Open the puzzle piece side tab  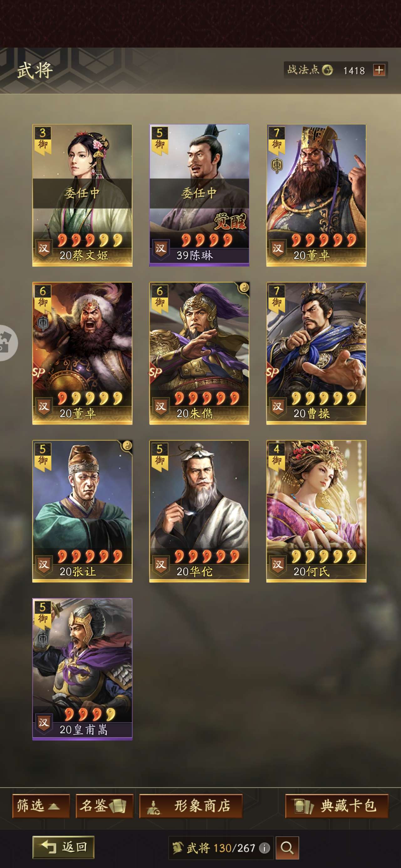tap(8, 343)
